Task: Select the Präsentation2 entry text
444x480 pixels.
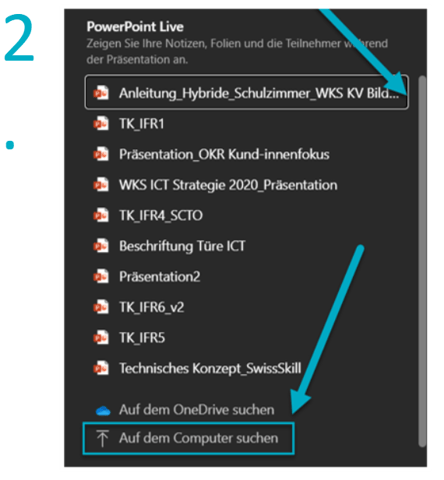Action: click(160, 277)
